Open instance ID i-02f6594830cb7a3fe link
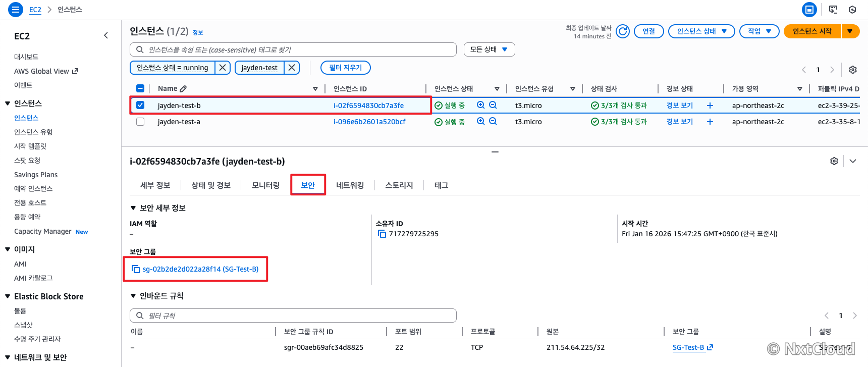The height and width of the screenshot is (367, 868). click(368, 106)
